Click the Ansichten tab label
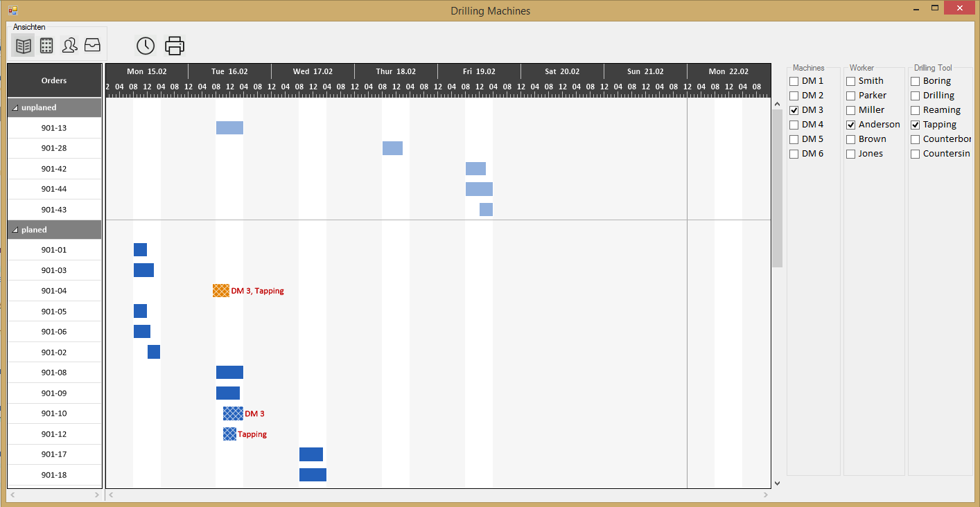980x507 pixels. coord(28,27)
